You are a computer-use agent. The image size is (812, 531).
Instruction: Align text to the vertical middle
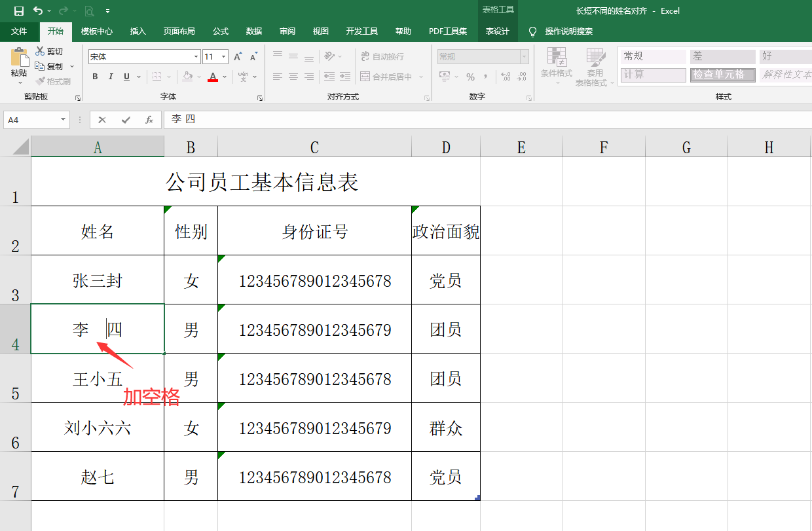click(x=293, y=56)
